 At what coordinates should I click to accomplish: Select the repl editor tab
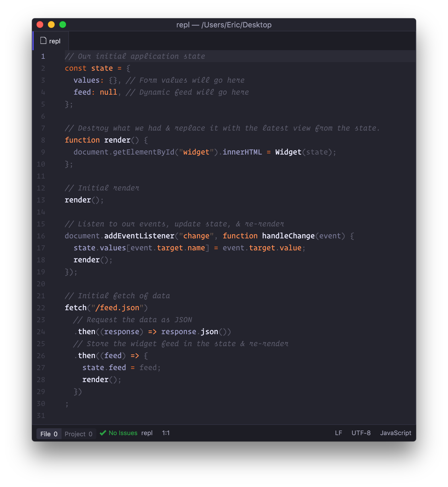point(51,41)
